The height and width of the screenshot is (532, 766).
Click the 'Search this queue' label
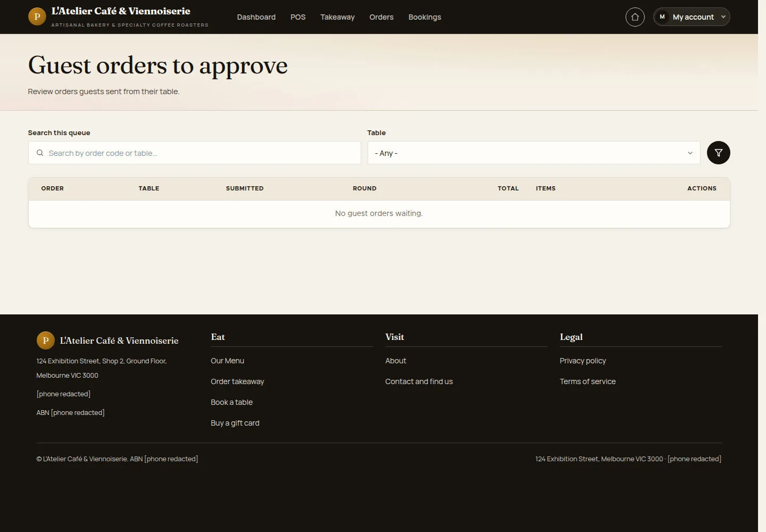(x=59, y=133)
